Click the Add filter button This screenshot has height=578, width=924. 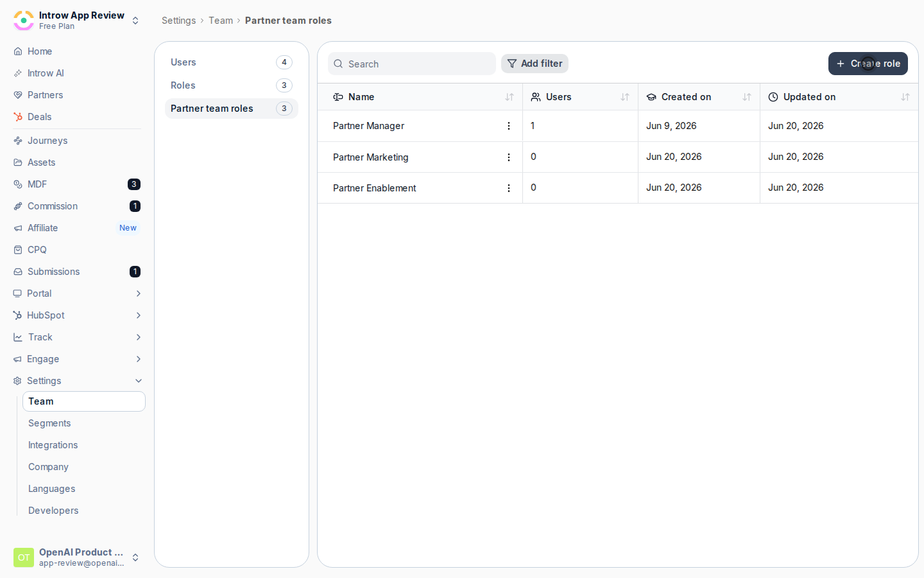tap(535, 64)
